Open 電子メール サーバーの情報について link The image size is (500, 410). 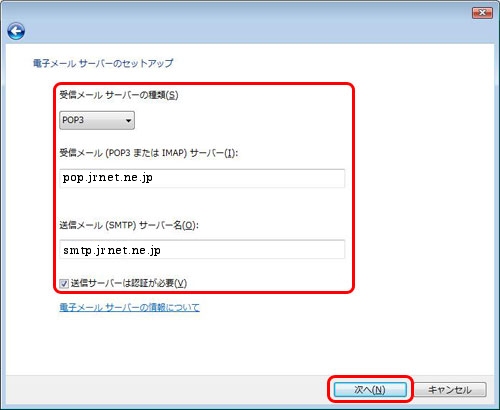(129, 307)
